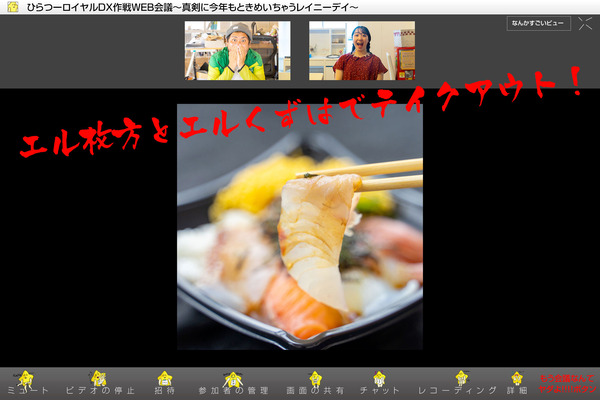Viewport: 600px width, 400px height.
Task: Click the ミュート text label
Action: (x=25, y=390)
